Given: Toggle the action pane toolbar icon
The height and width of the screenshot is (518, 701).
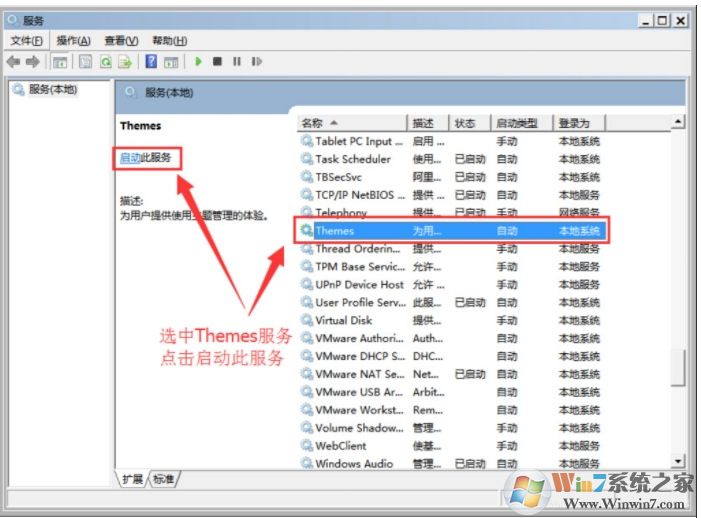Looking at the screenshot, I should [171, 62].
